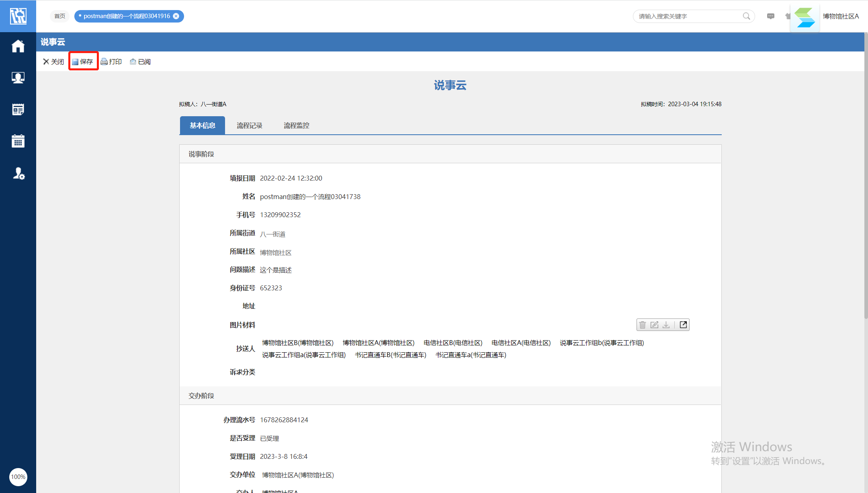Viewport: 868px width, 493px height.
Task: Click the 100% zoom indicator circle
Action: click(18, 477)
